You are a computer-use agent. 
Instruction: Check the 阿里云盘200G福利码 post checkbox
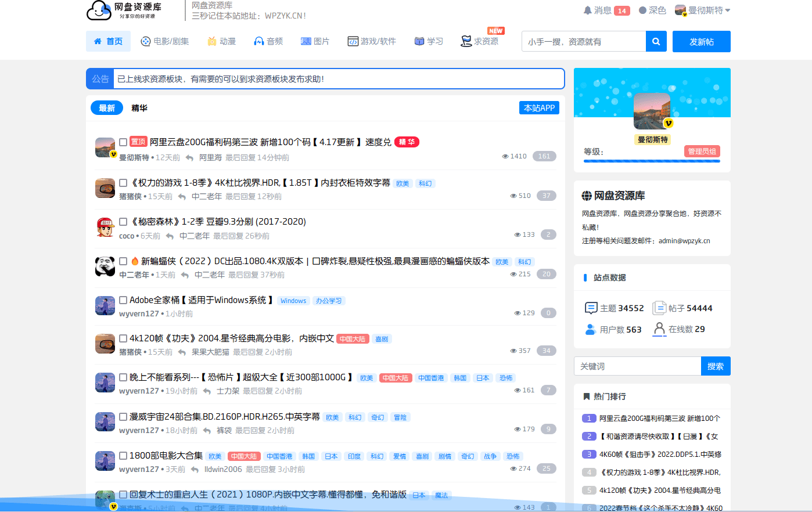point(123,142)
